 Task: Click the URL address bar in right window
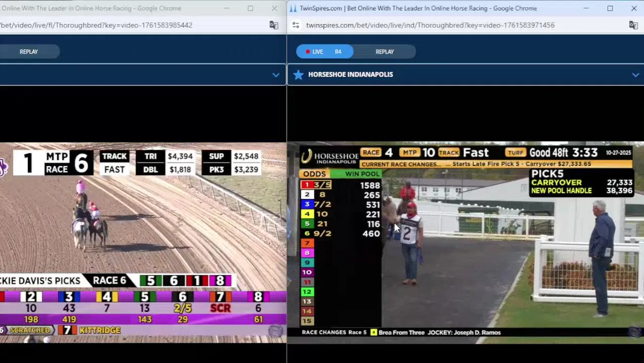430,25
